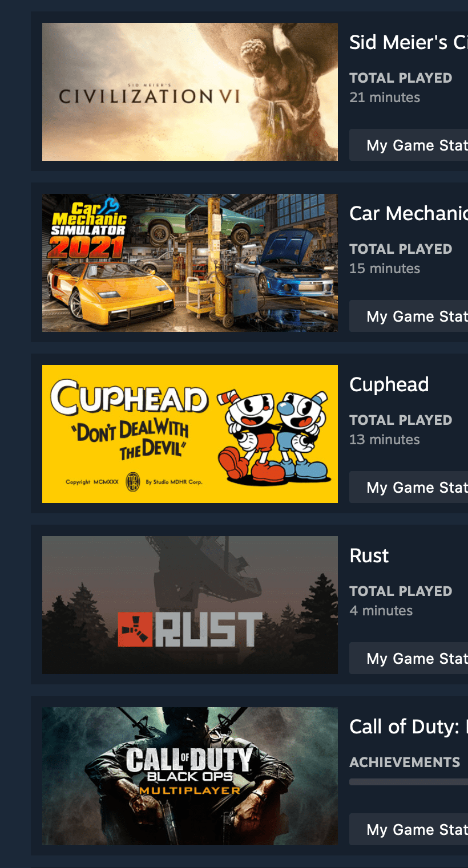This screenshot has height=868, width=468.
Task: Select the Cuphead game banner image
Action: (x=190, y=434)
